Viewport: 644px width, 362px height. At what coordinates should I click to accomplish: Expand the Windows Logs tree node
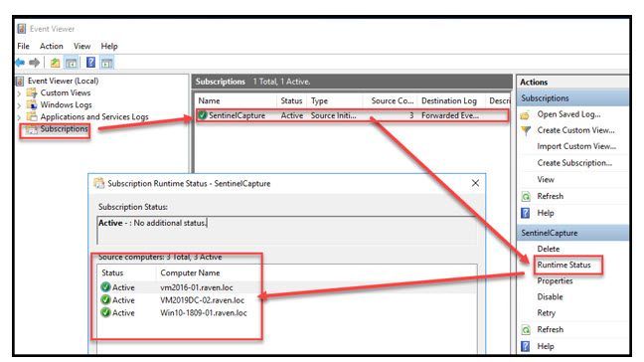(x=19, y=105)
